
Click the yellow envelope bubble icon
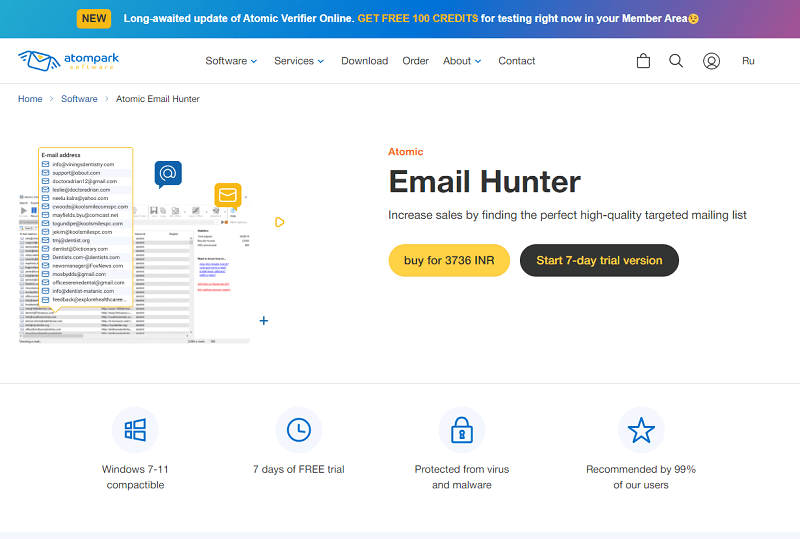click(228, 195)
